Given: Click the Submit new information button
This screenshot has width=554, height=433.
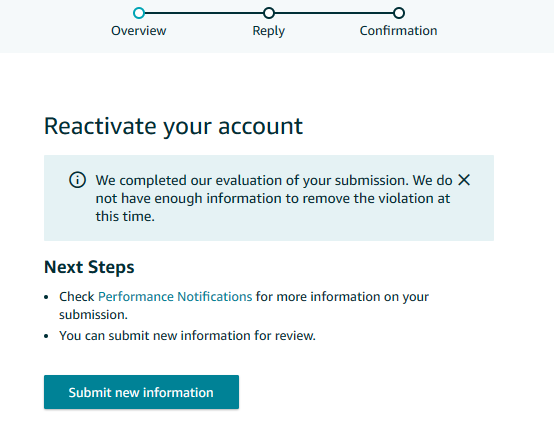Looking at the screenshot, I should tap(141, 392).
